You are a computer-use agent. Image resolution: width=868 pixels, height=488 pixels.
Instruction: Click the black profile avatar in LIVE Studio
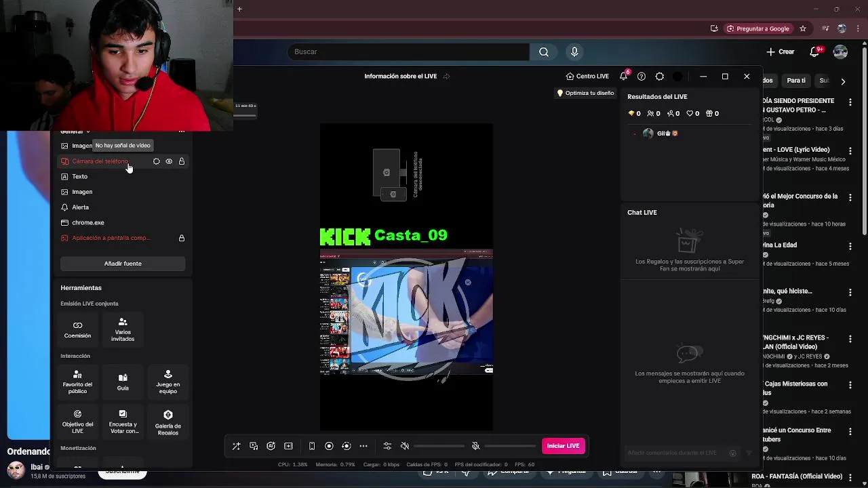click(677, 77)
